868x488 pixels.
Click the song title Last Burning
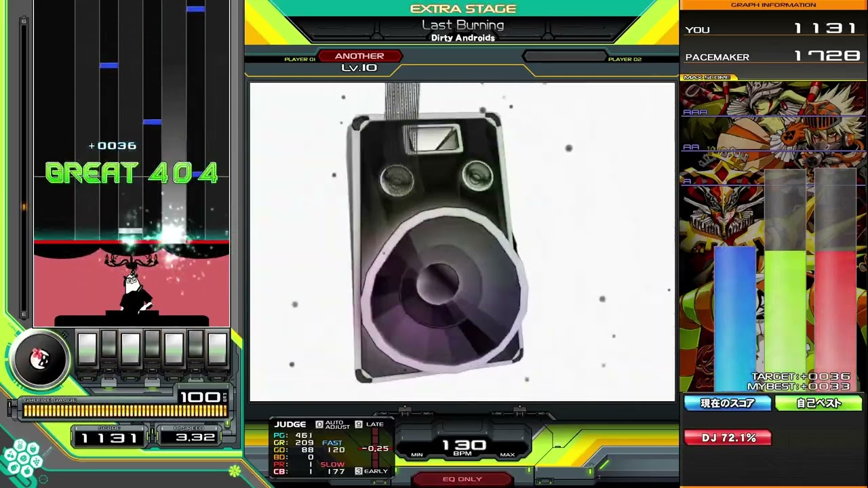[x=463, y=25]
